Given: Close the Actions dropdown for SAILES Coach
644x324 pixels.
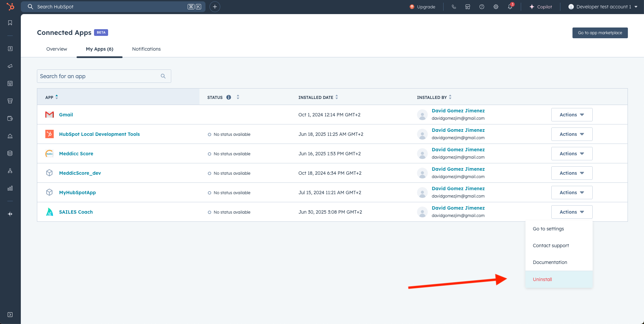Looking at the screenshot, I should click(572, 212).
